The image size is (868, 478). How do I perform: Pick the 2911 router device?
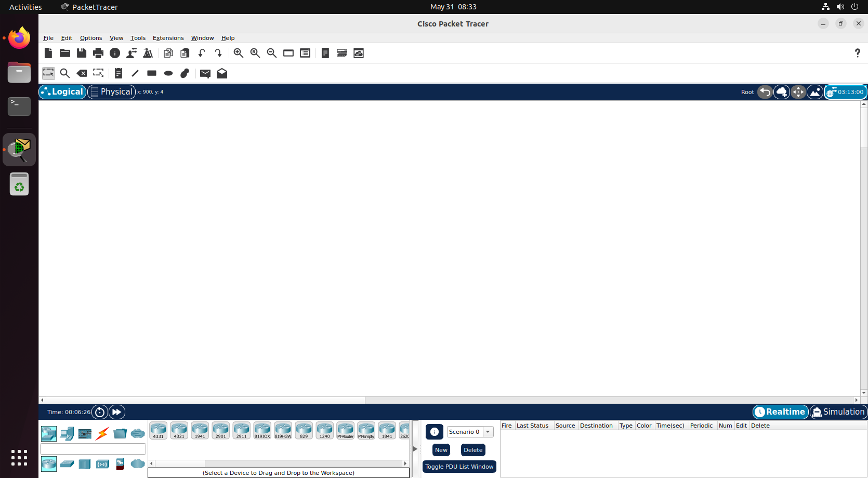tap(242, 431)
